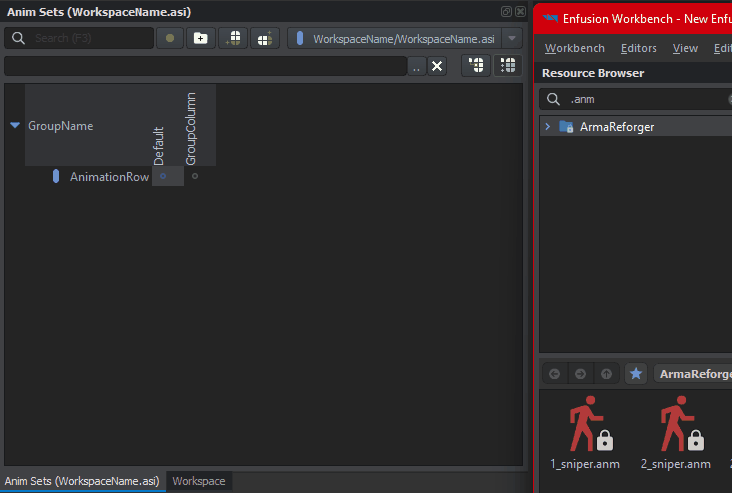732x493 pixels.
Task: Click the browse '..' button
Action: click(416, 66)
